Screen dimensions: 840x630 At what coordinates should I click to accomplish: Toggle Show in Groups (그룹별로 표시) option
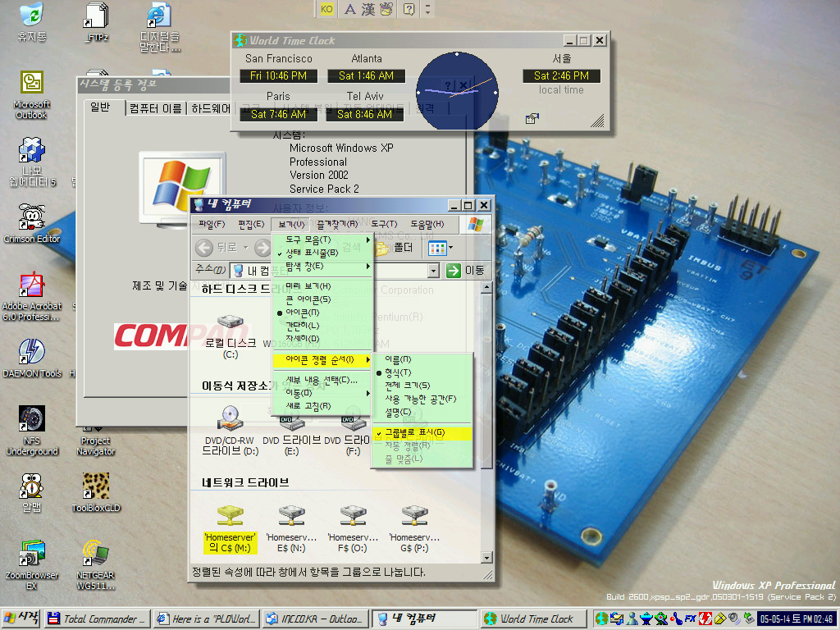(x=414, y=432)
